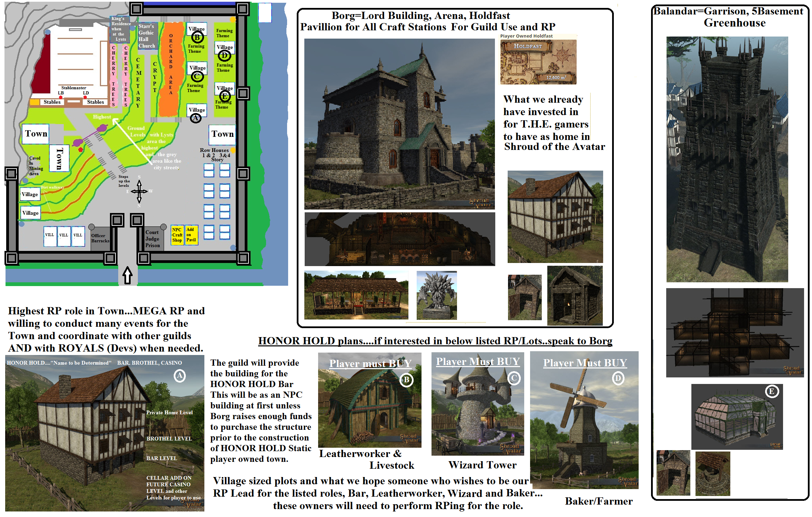Click the Officer Barracks label on the map
Screen dimensions: 812x517
pyautogui.click(x=100, y=238)
